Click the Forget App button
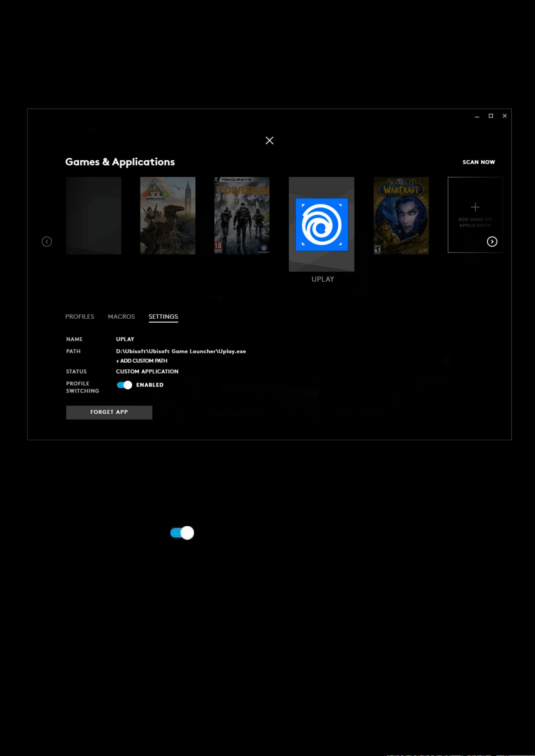535x756 pixels. coord(109,412)
